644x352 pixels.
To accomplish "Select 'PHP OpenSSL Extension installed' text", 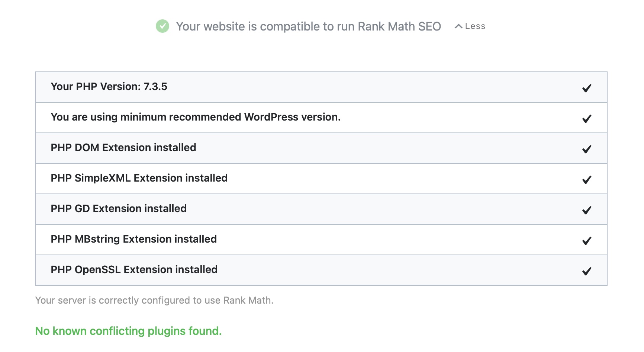I will [x=134, y=270].
